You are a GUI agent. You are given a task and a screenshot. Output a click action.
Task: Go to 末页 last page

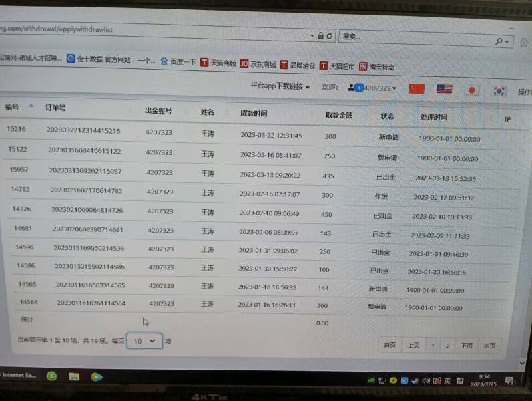point(489,346)
